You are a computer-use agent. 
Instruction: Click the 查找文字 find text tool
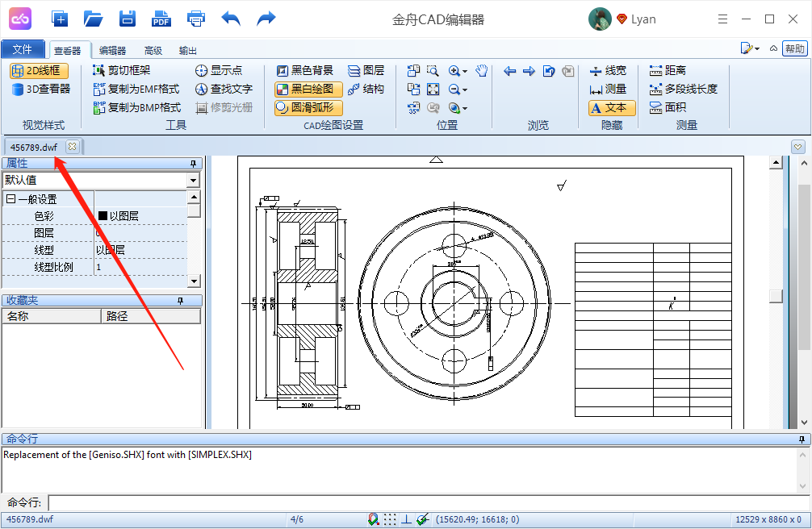pos(224,89)
